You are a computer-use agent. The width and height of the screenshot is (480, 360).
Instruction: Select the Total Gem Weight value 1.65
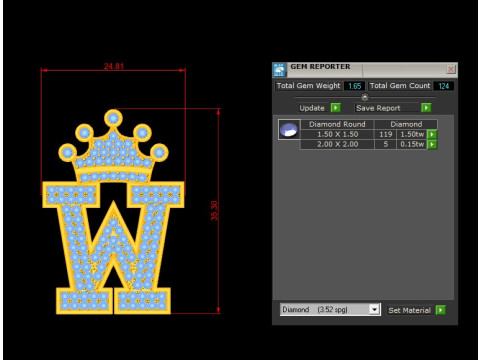coord(354,86)
